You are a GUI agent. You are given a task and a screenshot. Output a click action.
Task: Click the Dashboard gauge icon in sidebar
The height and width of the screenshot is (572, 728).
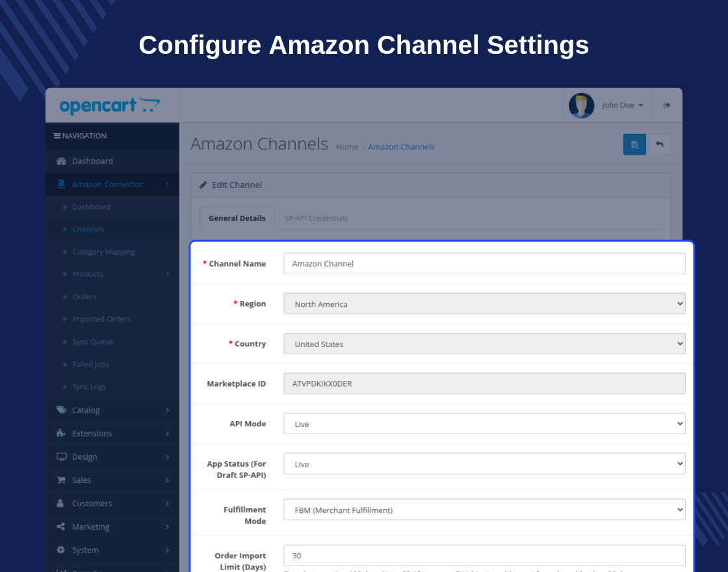[61, 161]
